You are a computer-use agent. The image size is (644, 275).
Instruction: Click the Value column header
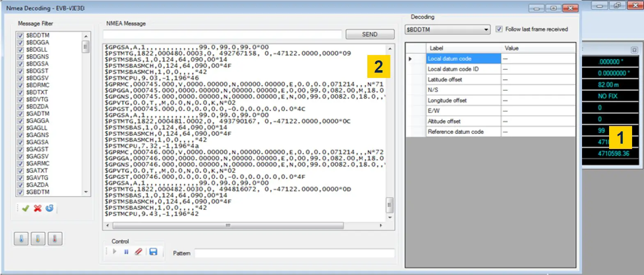tap(538, 48)
